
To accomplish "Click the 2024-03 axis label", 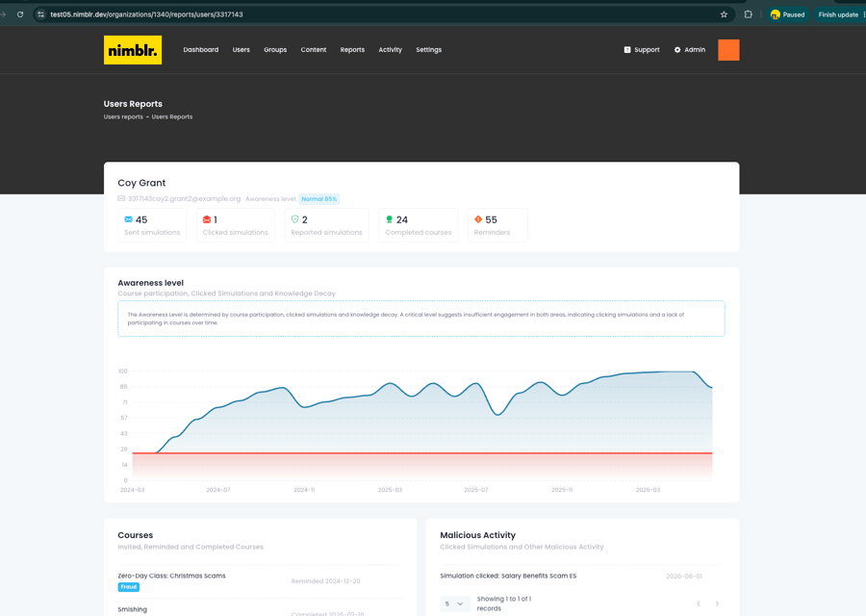I will [133, 490].
